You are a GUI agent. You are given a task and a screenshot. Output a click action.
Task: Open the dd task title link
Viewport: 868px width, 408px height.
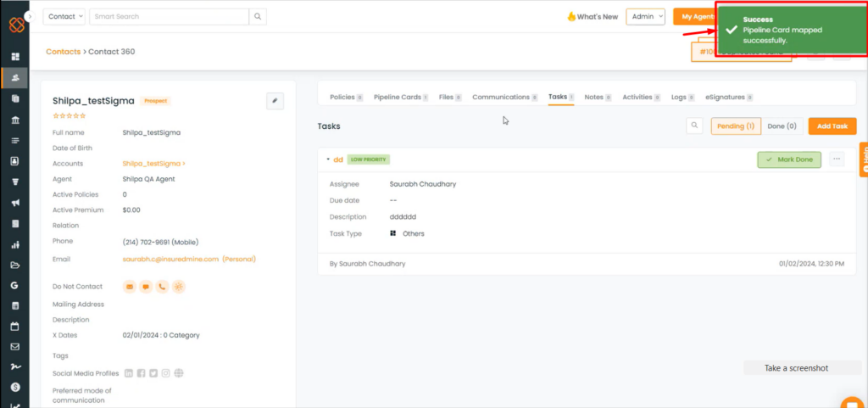click(x=337, y=159)
